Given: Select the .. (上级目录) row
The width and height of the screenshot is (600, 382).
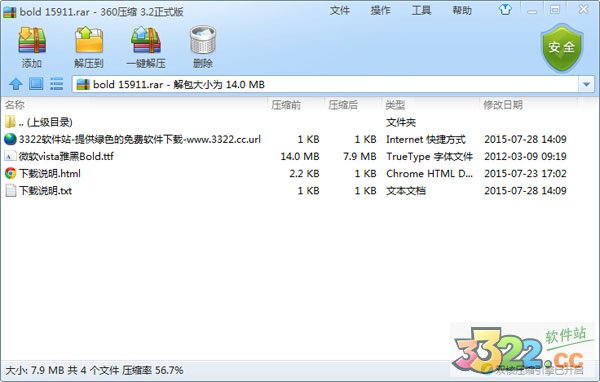Looking at the screenshot, I should 285,122.
